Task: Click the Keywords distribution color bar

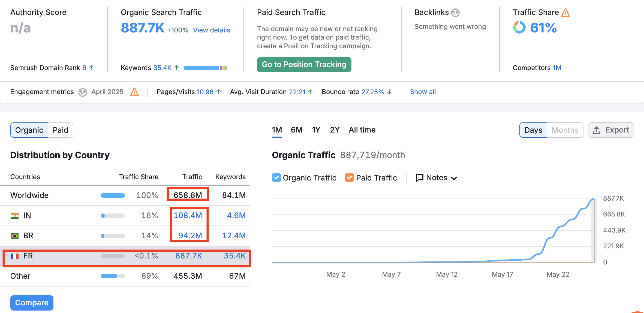Action: pos(205,68)
